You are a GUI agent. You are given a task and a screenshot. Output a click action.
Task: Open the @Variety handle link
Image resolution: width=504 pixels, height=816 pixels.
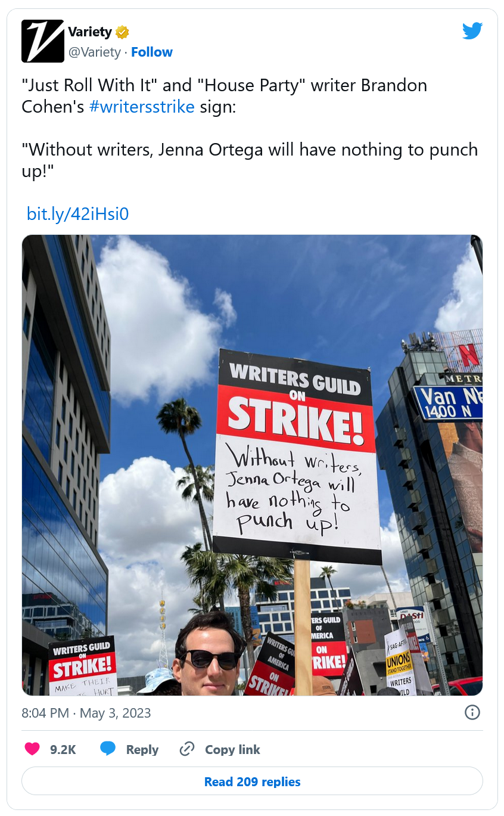(95, 52)
